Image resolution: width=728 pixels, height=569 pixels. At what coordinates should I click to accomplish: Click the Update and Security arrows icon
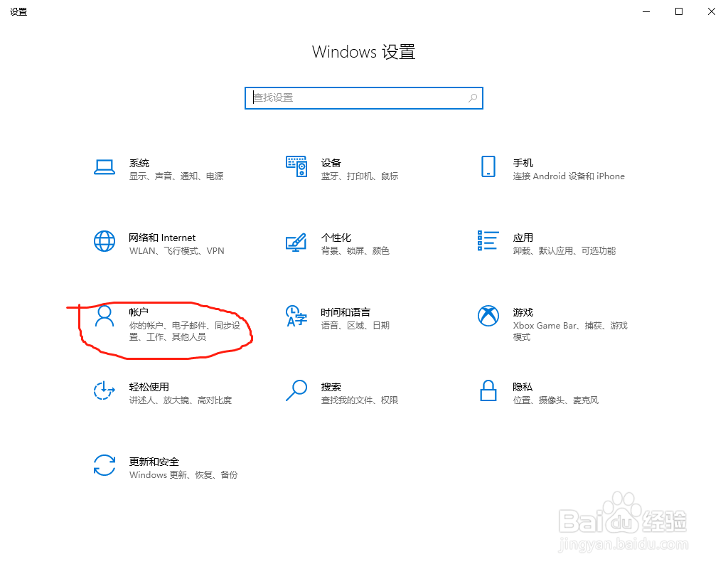coord(105,465)
